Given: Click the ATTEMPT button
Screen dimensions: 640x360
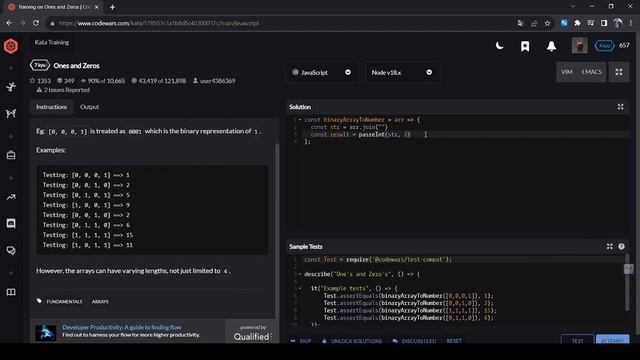Looking at the screenshot, I should (x=613, y=340).
